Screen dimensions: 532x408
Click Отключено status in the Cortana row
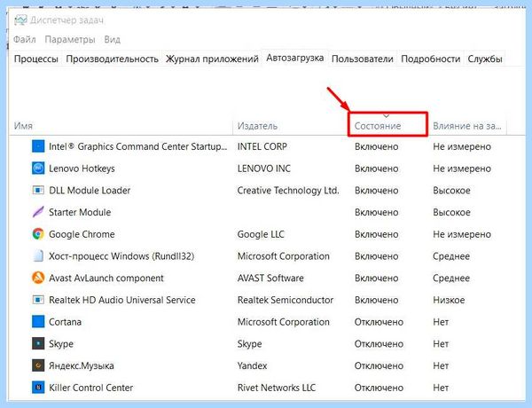pos(379,322)
